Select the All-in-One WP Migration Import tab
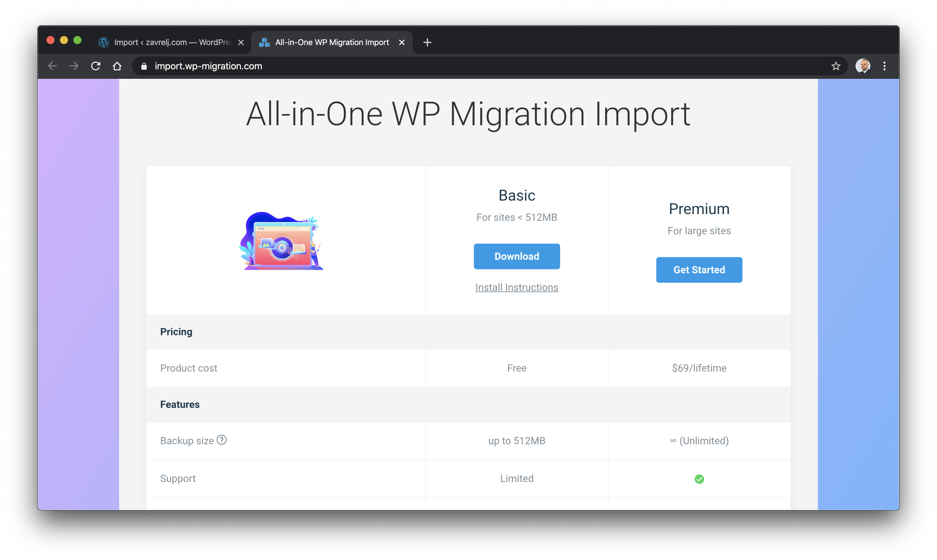The image size is (937, 560). 332,42
